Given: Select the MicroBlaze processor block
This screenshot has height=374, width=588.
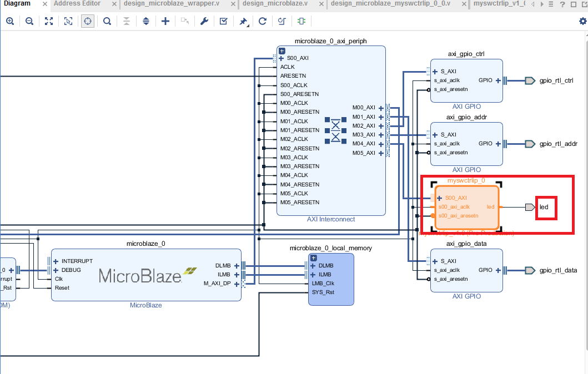Looking at the screenshot, I should tap(146, 275).
